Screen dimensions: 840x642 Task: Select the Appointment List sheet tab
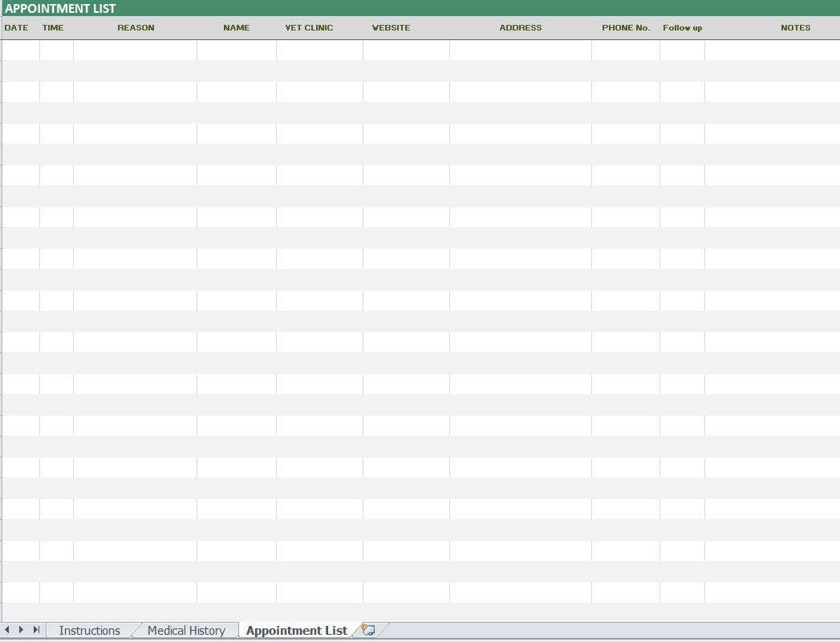point(296,630)
